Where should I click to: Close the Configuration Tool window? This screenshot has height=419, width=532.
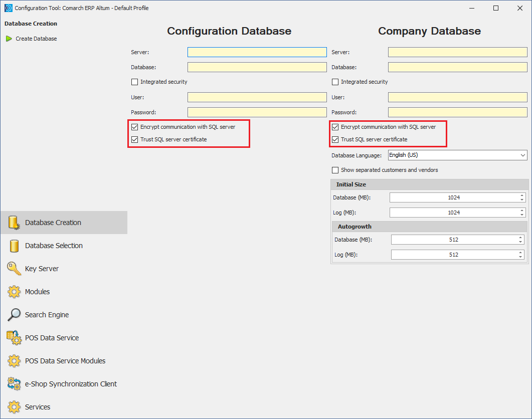(x=520, y=8)
